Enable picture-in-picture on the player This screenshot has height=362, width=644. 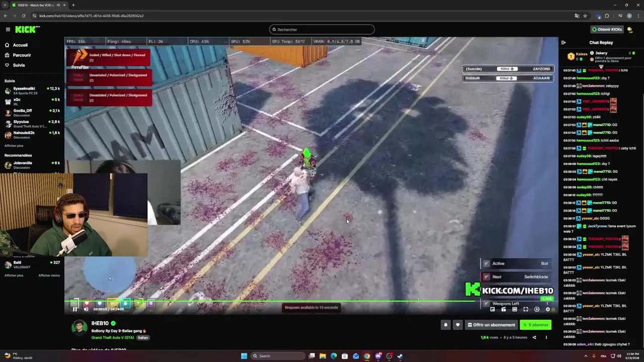[493, 310]
